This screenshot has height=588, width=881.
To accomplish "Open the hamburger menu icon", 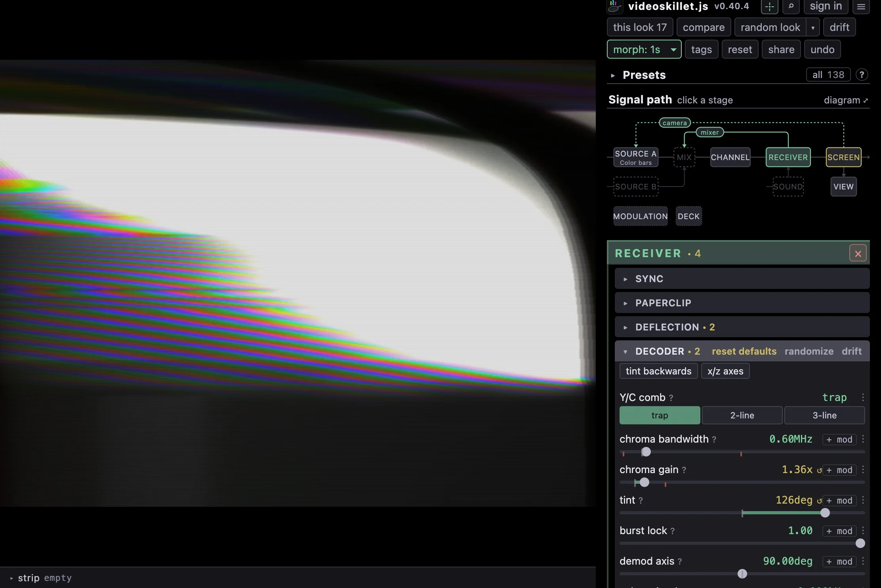I will (x=861, y=6).
